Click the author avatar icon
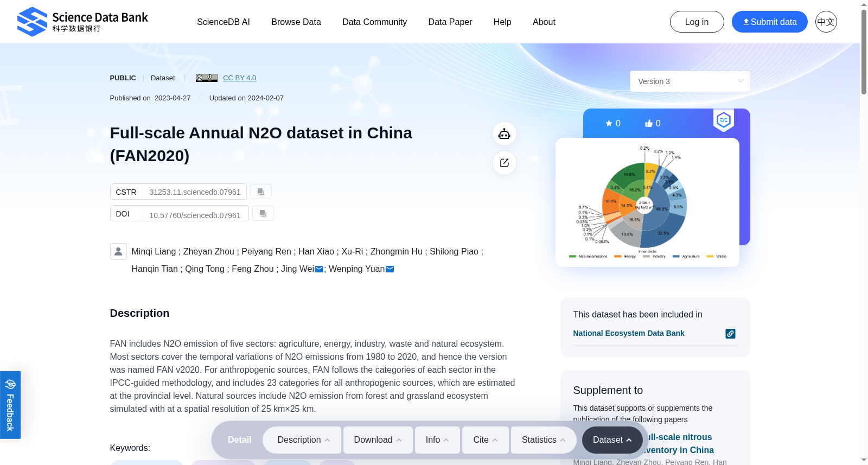Viewport: 868px width, 465px height. point(118,251)
